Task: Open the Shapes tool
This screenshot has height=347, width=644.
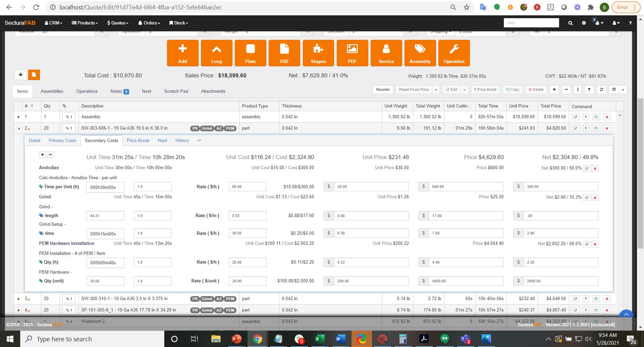Action: click(318, 53)
